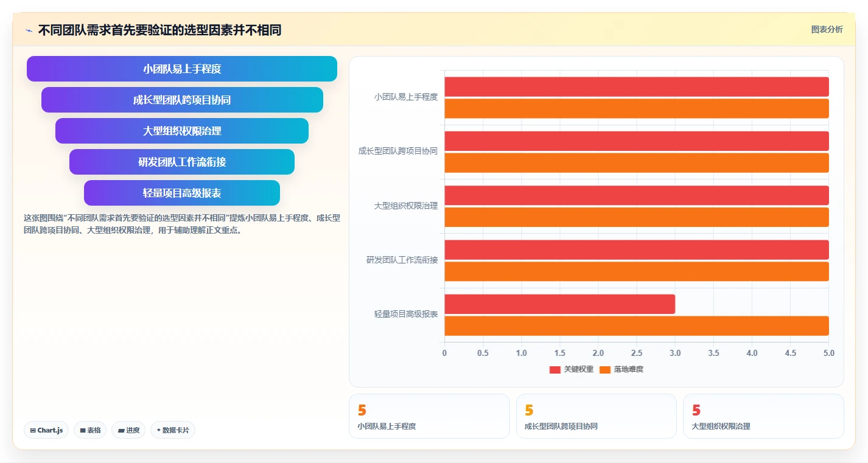Click the chart y-axis label 成长型团队跨项目协同
The width and height of the screenshot is (868, 463).
point(398,151)
